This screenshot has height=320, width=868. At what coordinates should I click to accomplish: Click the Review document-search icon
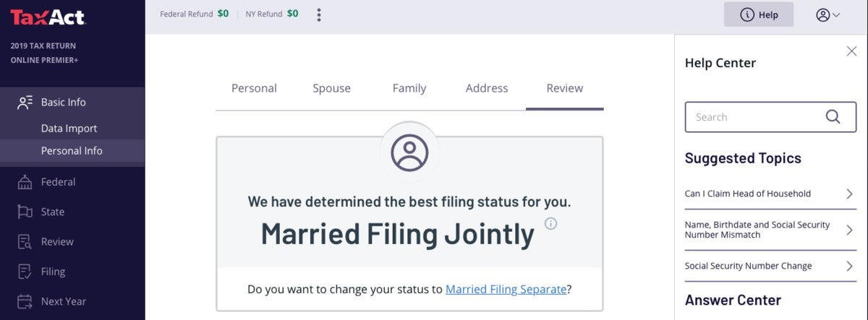[x=25, y=242]
